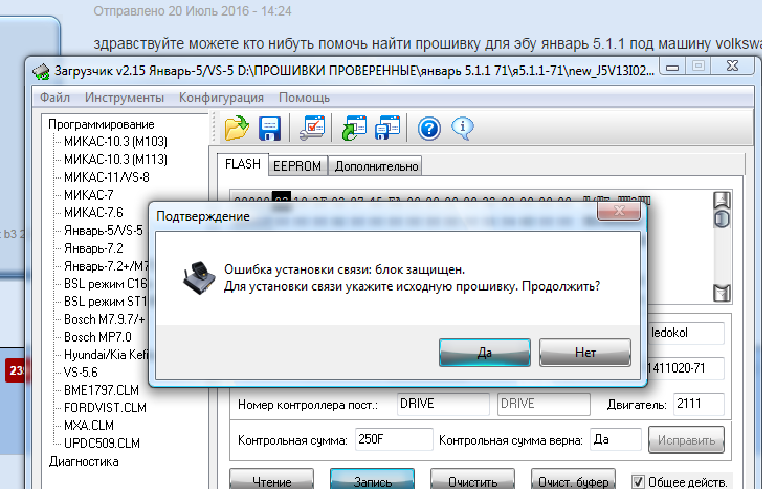762x490 pixels.
Task: Click the active DRIVE controller number field
Action: pyautogui.click(x=443, y=404)
